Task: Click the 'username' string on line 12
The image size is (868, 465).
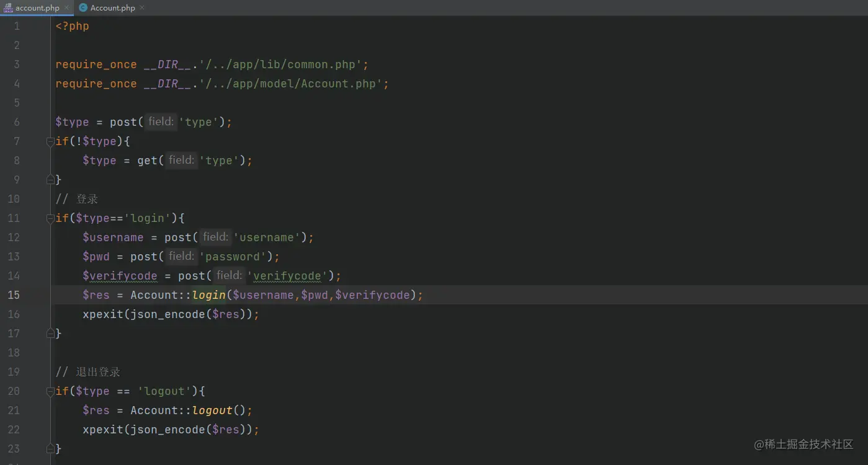Action: point(267,237)
